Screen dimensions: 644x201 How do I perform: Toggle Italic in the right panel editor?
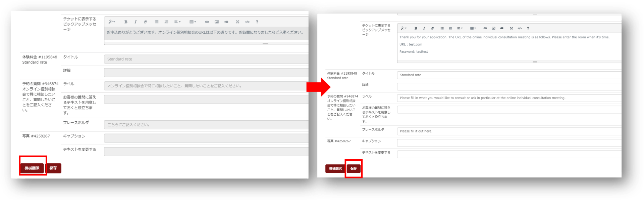pos(424,28)
